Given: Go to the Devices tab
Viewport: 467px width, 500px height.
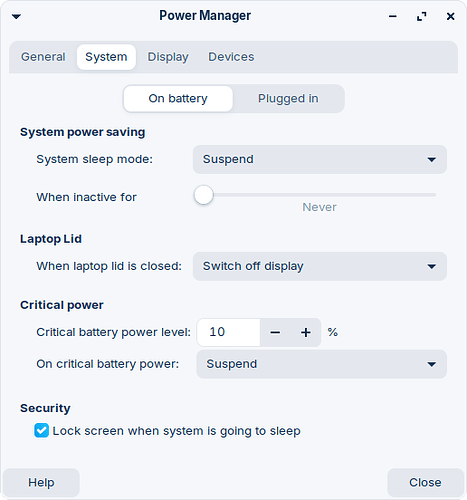Looking at the screenshot, I should point(231,57).
